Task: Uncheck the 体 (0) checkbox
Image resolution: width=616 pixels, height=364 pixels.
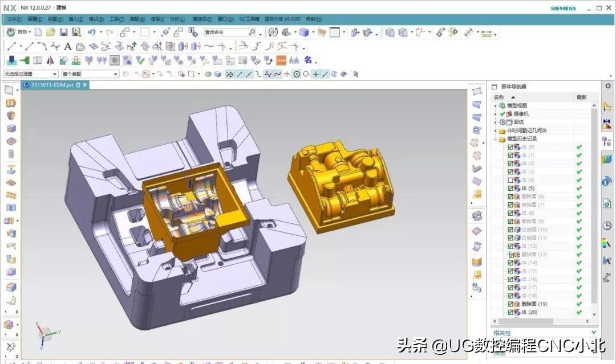Action: pos(511,147)
